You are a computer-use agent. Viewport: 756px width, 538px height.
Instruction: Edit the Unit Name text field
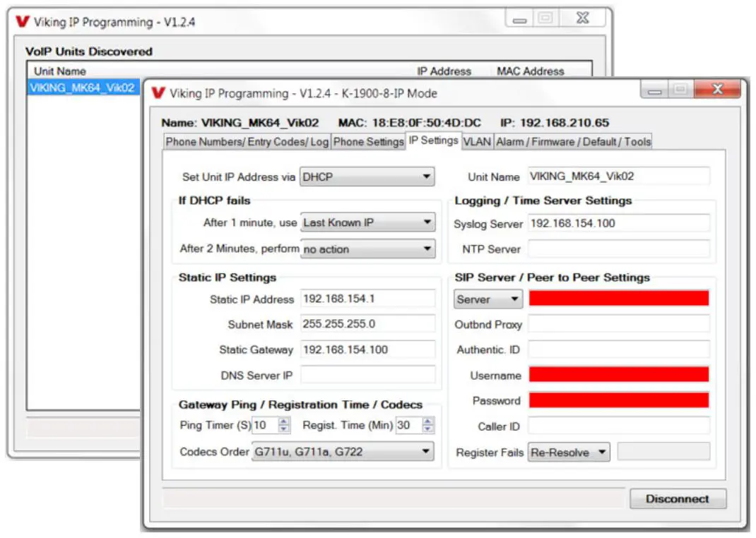click(x=618, y=177)
